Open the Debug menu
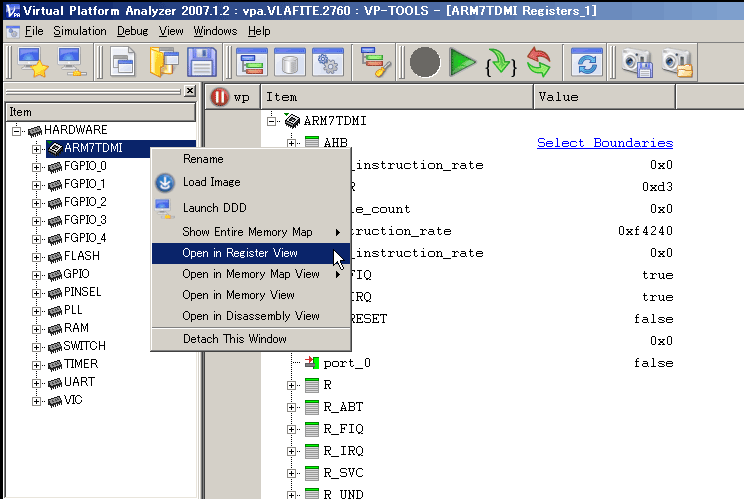 [132, 31]
